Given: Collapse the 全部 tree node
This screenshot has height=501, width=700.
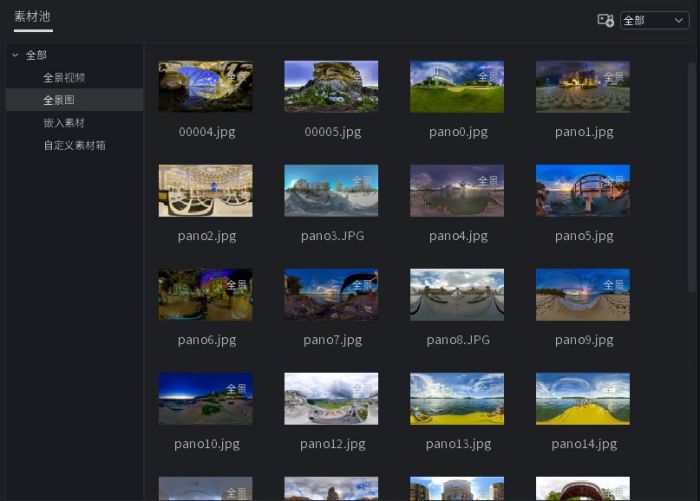Looking at the screenshot, I should [x=15, y=55].
